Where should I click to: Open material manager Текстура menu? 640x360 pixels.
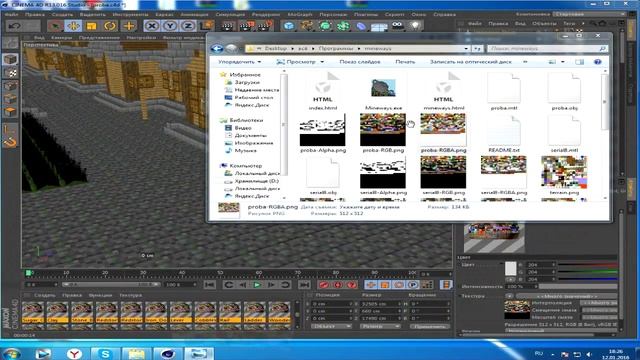coord(131,295)
